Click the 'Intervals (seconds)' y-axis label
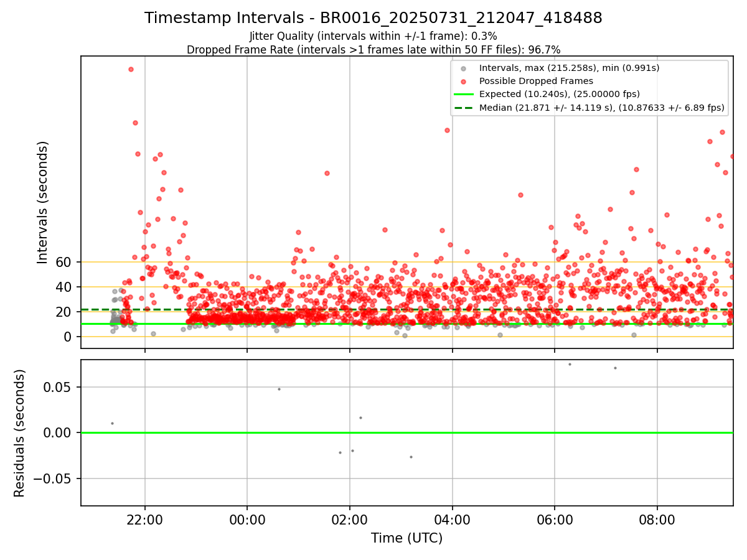 [x=43, y=202]
